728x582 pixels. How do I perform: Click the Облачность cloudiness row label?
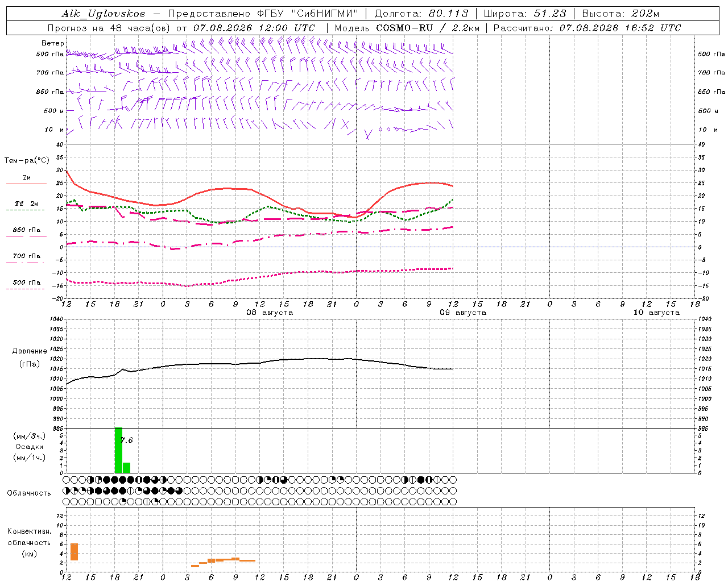coord(29,493)
